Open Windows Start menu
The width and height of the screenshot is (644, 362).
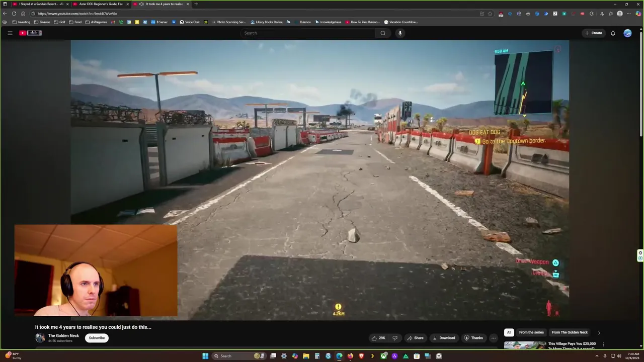tap(205, 356)
